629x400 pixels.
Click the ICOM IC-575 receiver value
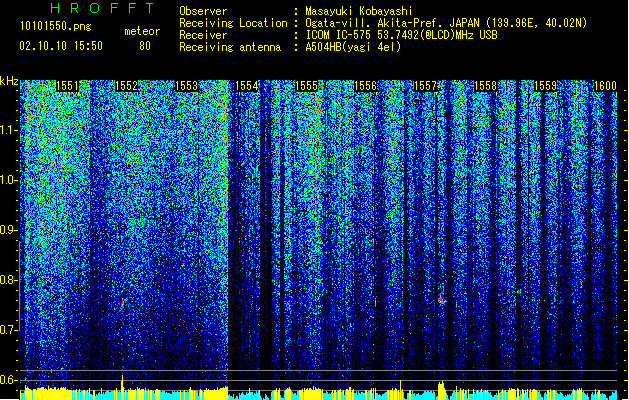click(x=401, y=35)
